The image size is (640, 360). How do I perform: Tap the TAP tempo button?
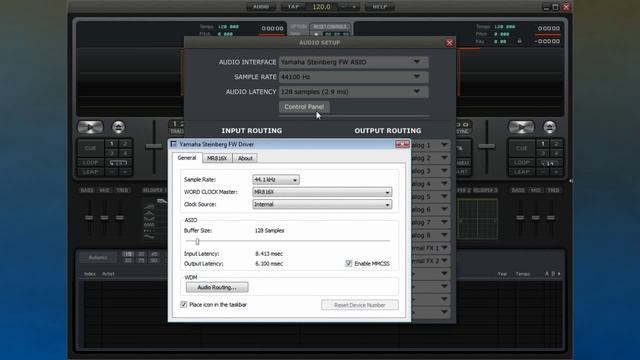(x=293, y=7)
